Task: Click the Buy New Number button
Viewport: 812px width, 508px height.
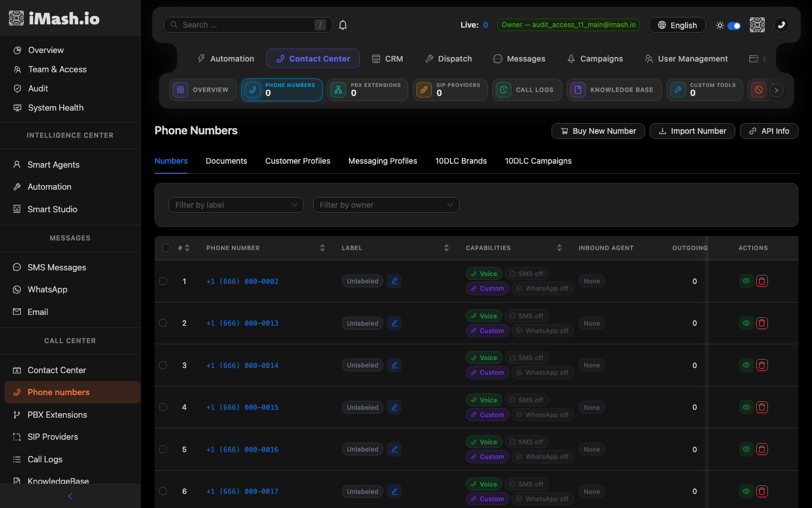Action: 598,131
